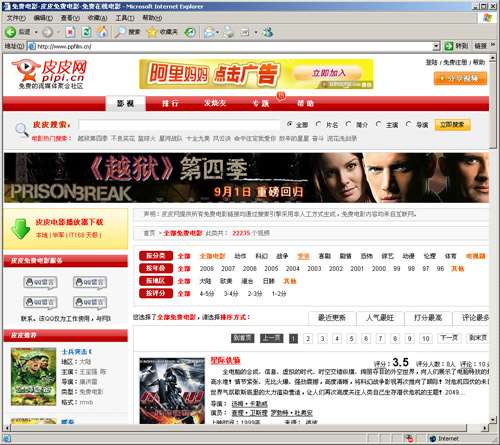Click the page icon in address bar
Image resolution: width=500 pixels, height=445 pixels.
pyautogui.click(x=32, y=46)
